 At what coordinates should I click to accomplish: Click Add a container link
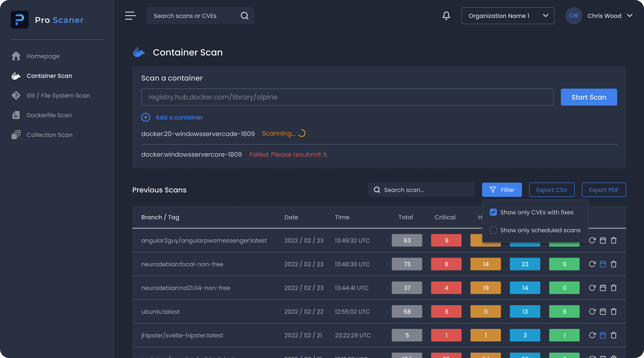click(x=179, y=117)
